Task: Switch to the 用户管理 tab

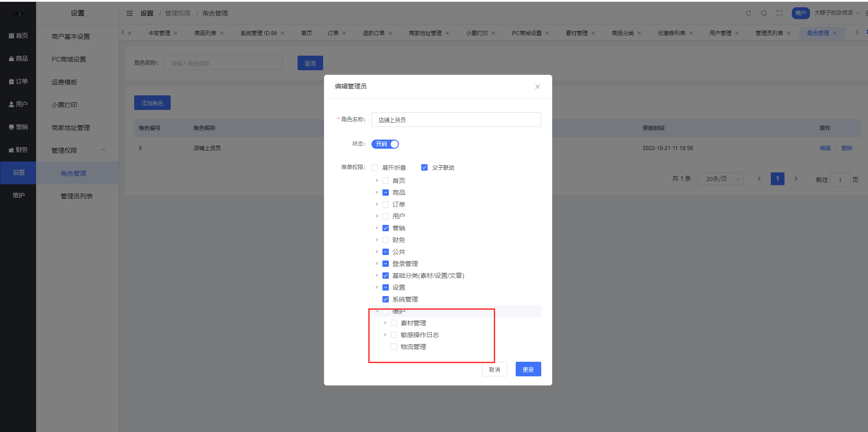Action: [720, 33]
